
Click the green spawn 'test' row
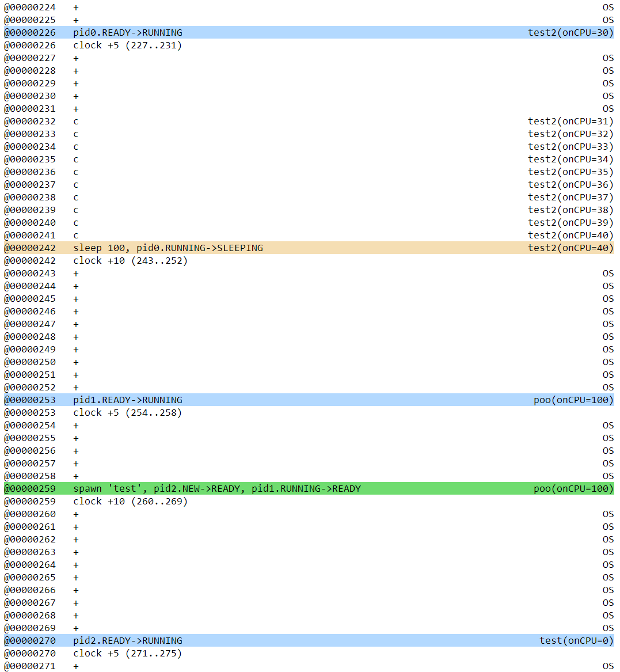point(217,488)
